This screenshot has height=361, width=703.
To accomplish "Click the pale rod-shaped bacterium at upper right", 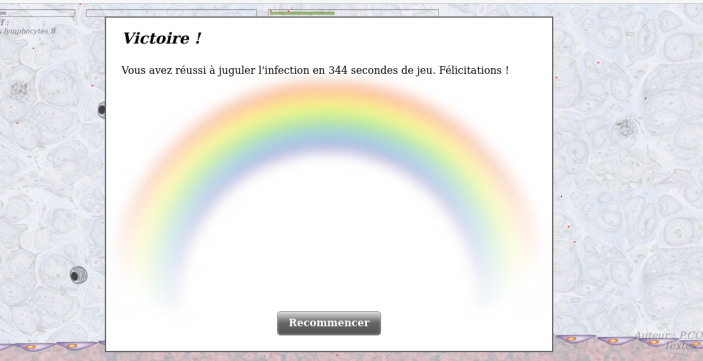I will coord(647,28).
